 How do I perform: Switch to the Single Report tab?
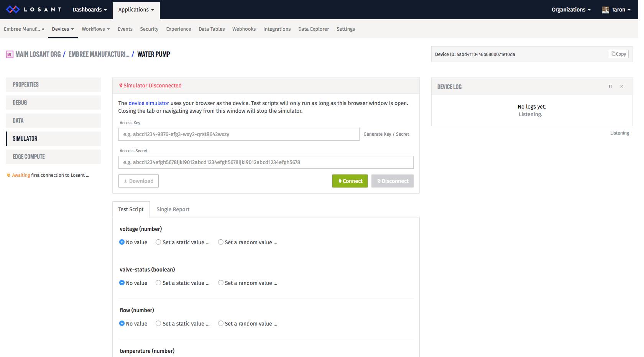point(173,209)
